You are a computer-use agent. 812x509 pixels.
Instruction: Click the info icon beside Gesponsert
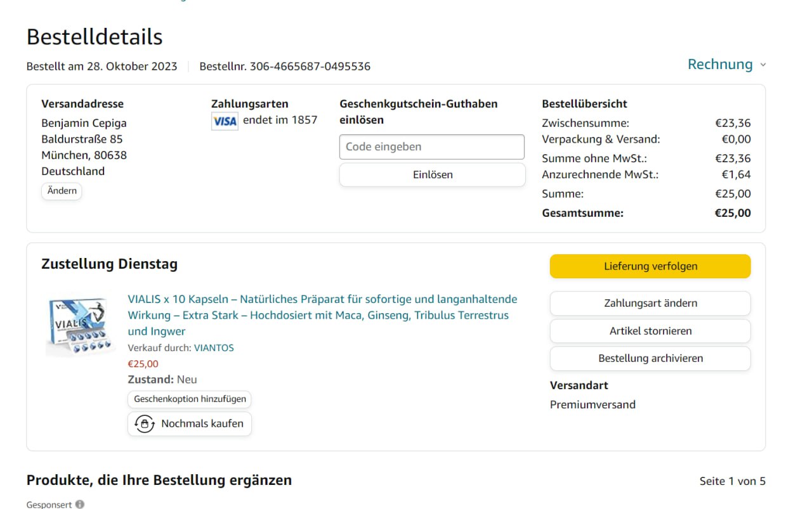[80, 505]
